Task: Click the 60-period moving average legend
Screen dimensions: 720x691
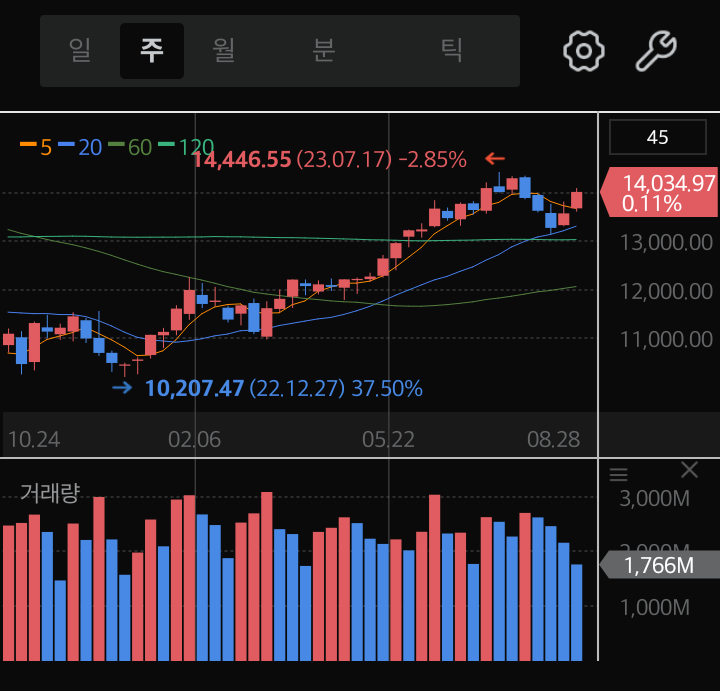Action: pyautogui.click(x=130, y=147)
